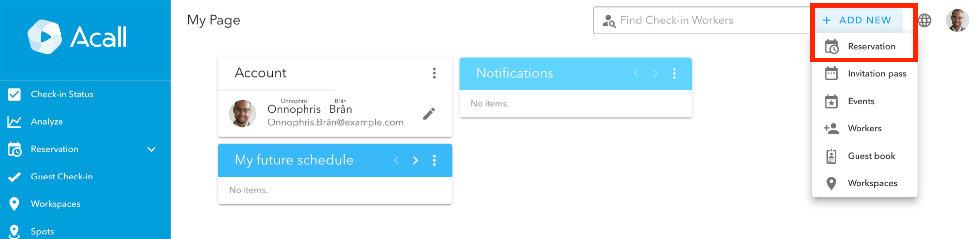This screenshot has width=980, height=239.
Task: Open My future schedule three-dot menu
Action: click(434, 160)
